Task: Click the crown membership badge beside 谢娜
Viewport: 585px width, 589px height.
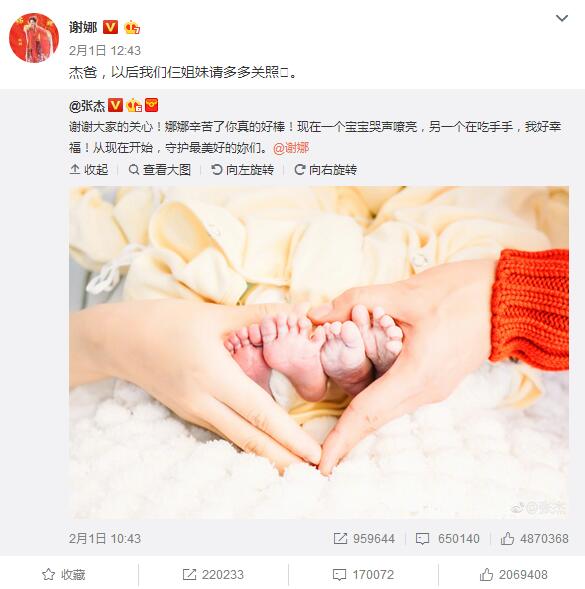Action: click(x=132, y=27)
